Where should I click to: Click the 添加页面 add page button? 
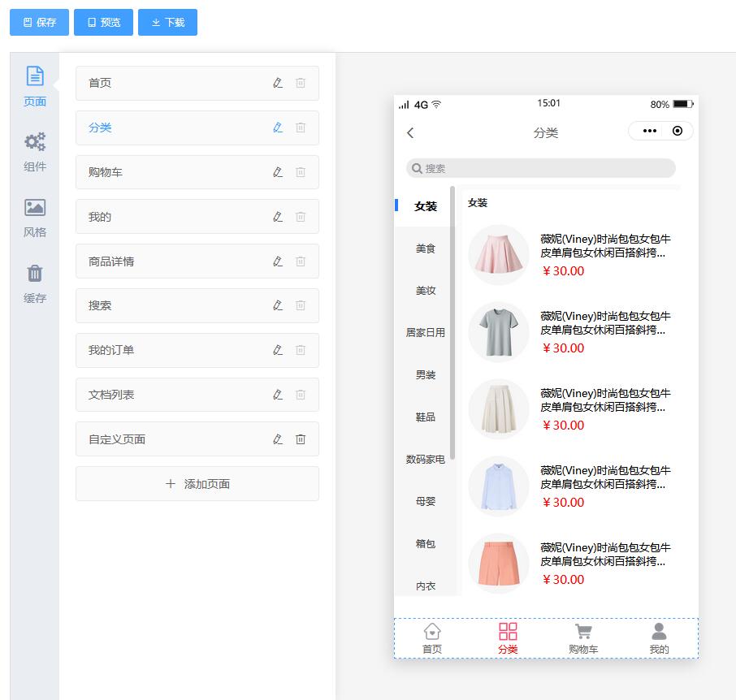(x=197, y=484)
